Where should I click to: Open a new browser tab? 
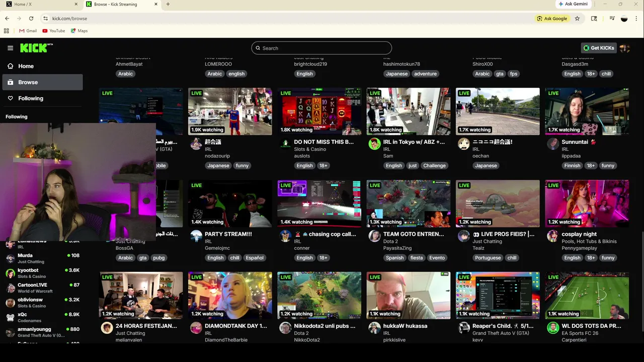pyautogui.click(x=168, y=4)
